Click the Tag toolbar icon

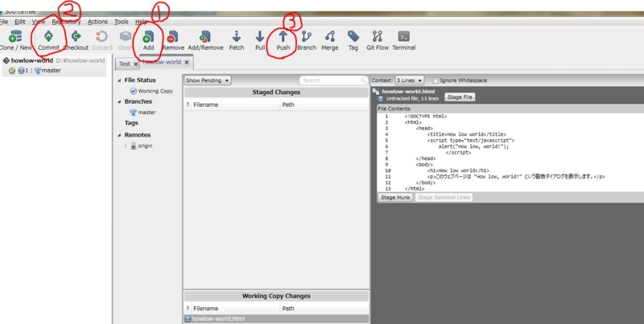click(x=353, y=36)
